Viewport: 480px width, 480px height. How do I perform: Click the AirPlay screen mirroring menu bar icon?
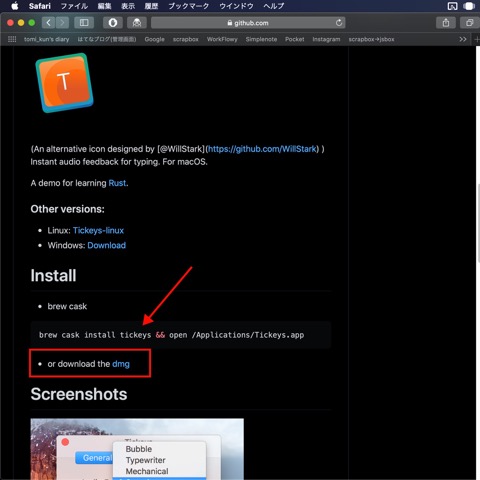[x=452, y=6]
